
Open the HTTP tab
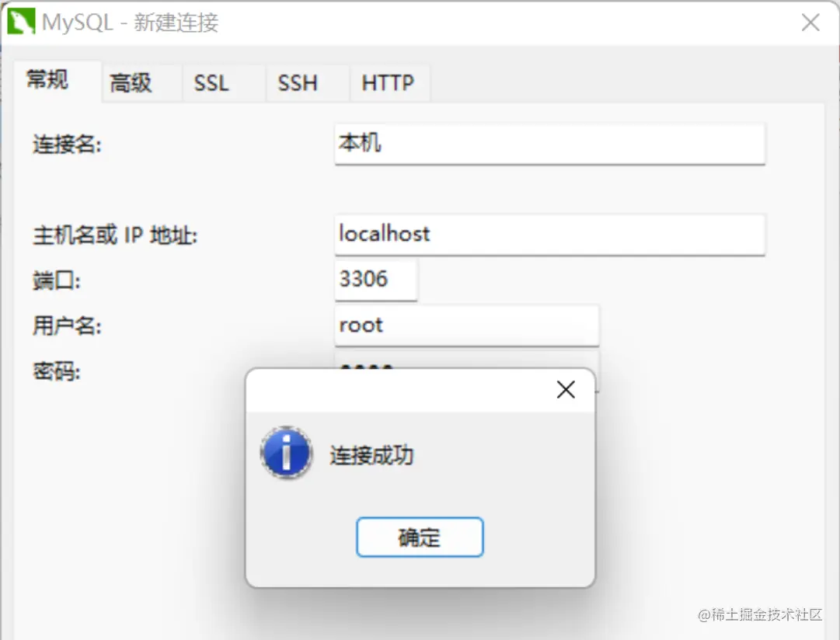click(x=390, y=84)
